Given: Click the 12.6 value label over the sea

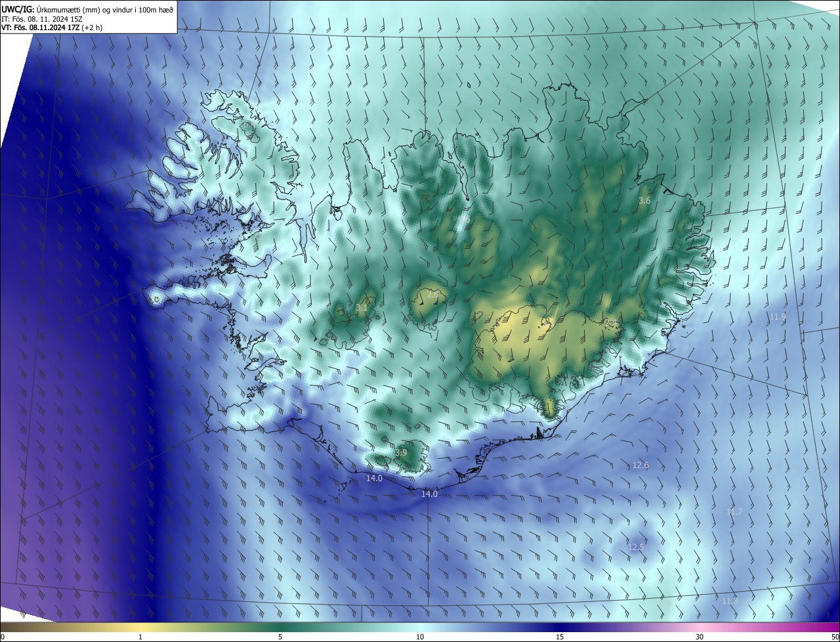Looking at the screenshot, I should point(640,465).
